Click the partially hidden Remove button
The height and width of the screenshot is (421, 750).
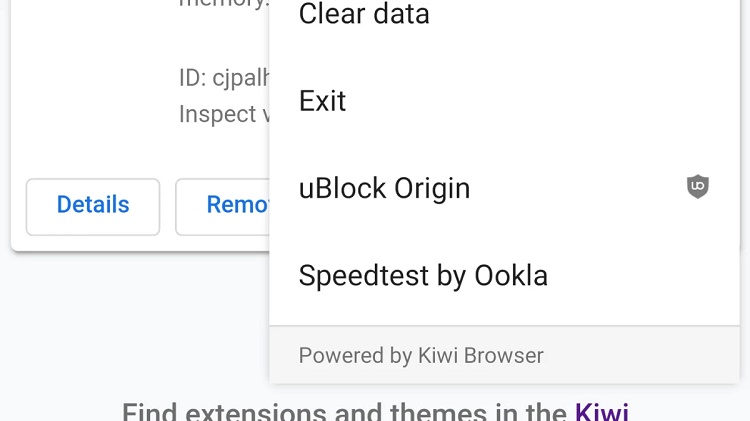point(223,207)
